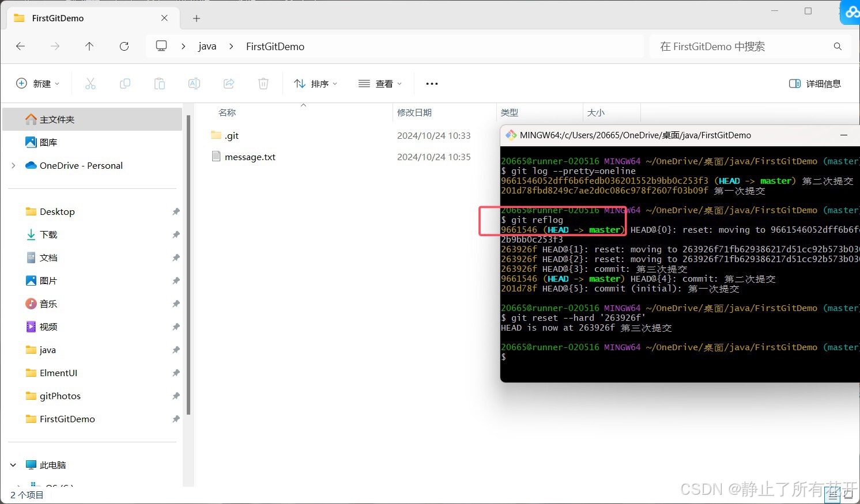Unpin Desktop using its pin icon
This screenshot has width=860, height=504.
click(176, 211)
